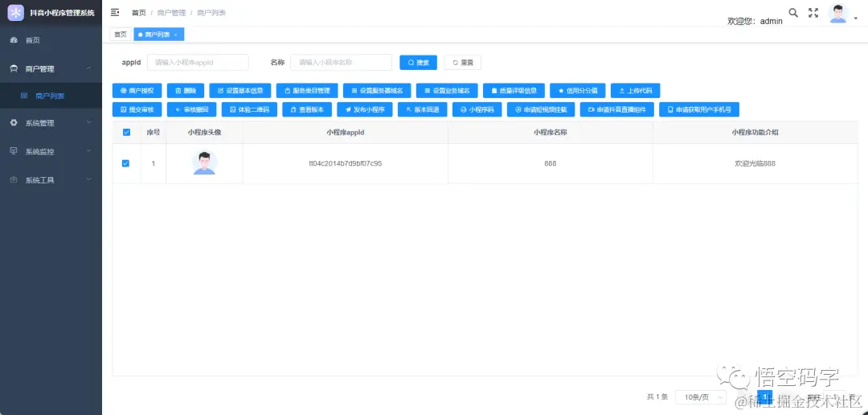Open 设置基本信息 edit button
The width and height of the screenshot is (868, 415).
tap(240, 90)
